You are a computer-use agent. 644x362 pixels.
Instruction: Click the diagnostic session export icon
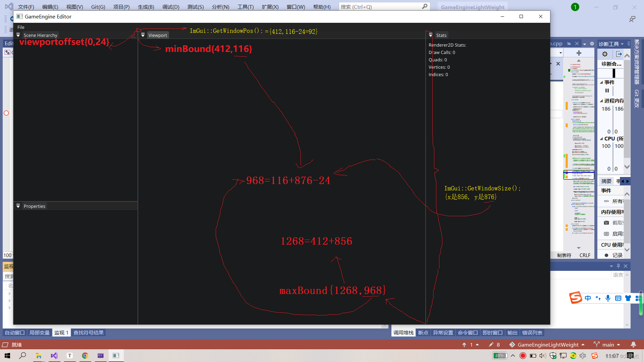[619, 54]
